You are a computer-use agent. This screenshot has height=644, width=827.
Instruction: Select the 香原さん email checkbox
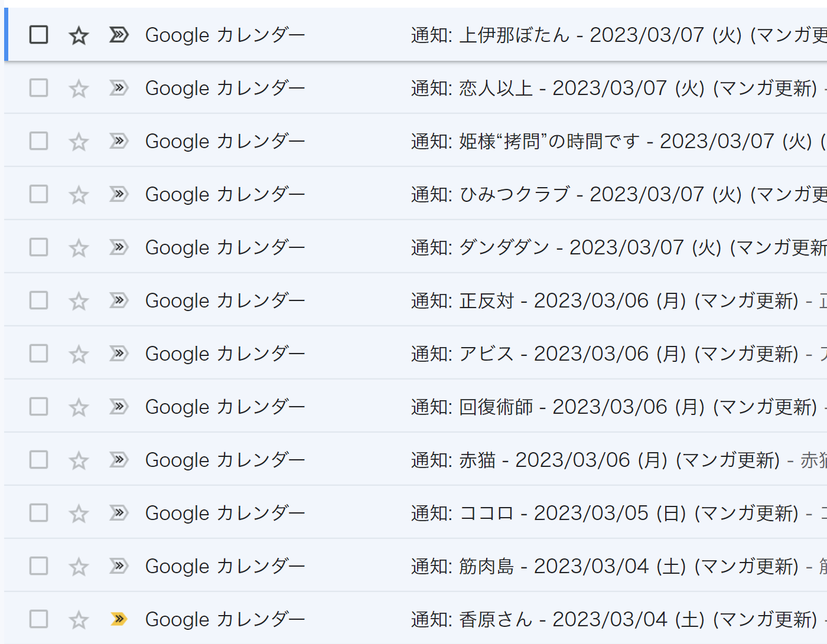pyautogui.click(x=39, y=619)
